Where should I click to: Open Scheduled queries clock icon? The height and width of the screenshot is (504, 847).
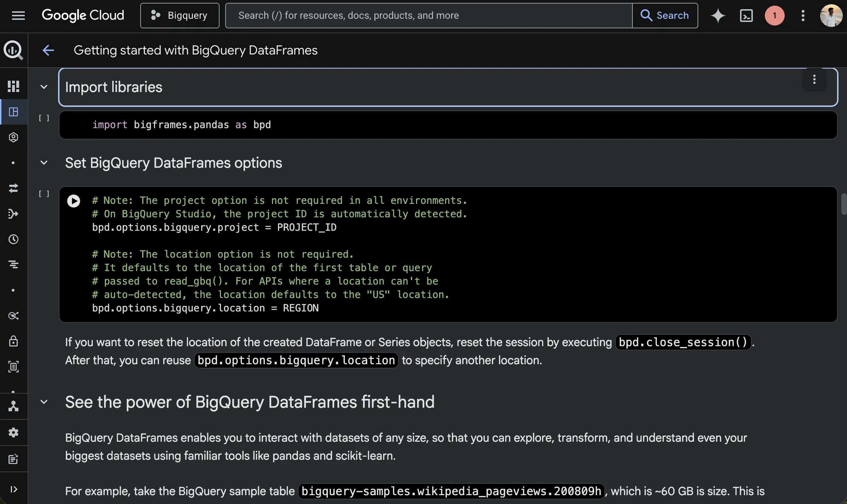point(13,239)
